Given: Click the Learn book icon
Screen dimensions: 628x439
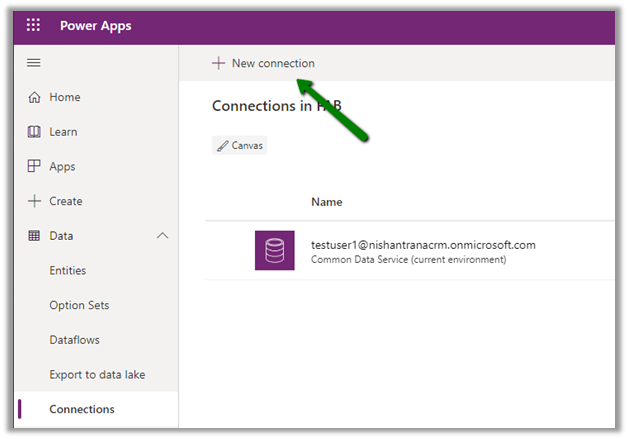Looking at the screenshot, I should click(x=34, y=132).
